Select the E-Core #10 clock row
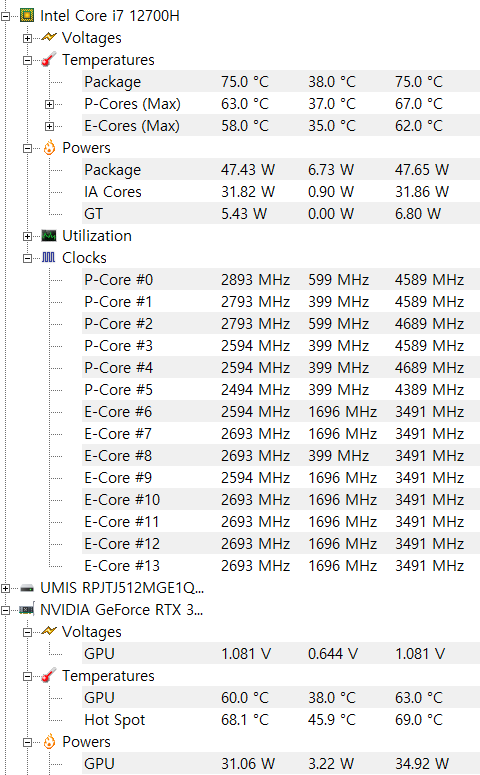Viewport: 480px width, 775px height. tap(281, 500)
